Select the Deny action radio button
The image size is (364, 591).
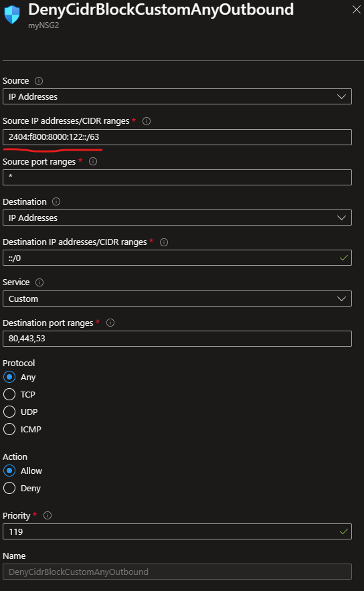point(9,488)
